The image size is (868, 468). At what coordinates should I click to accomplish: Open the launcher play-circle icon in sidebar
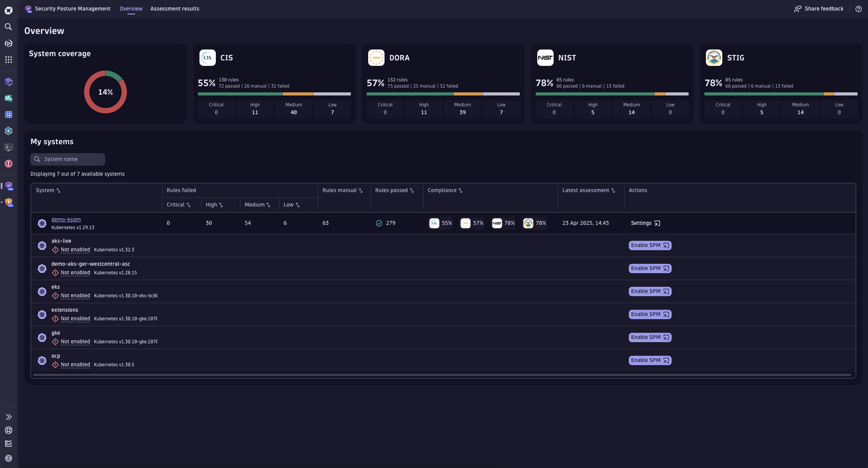(8, 43)
